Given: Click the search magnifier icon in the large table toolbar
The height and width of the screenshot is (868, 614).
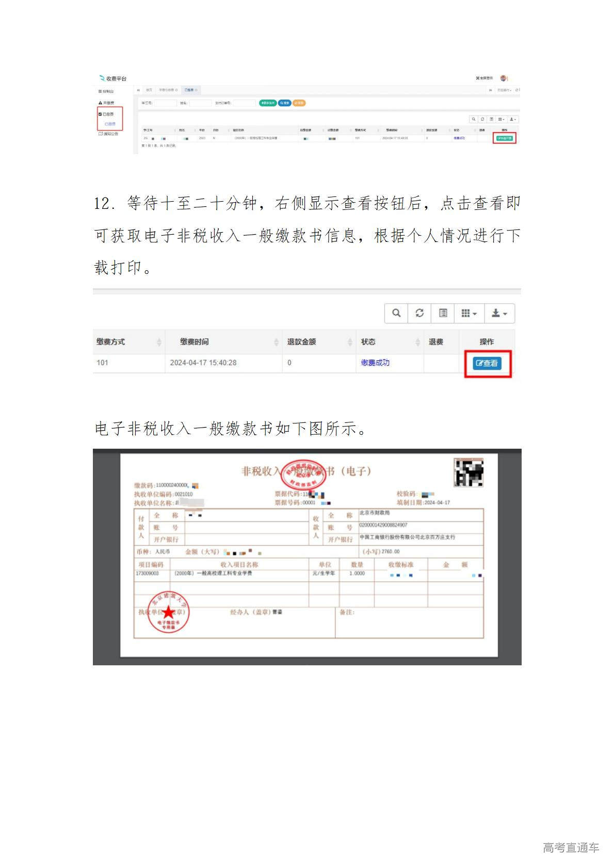Looking at the screenshot, I should [396, 313].
